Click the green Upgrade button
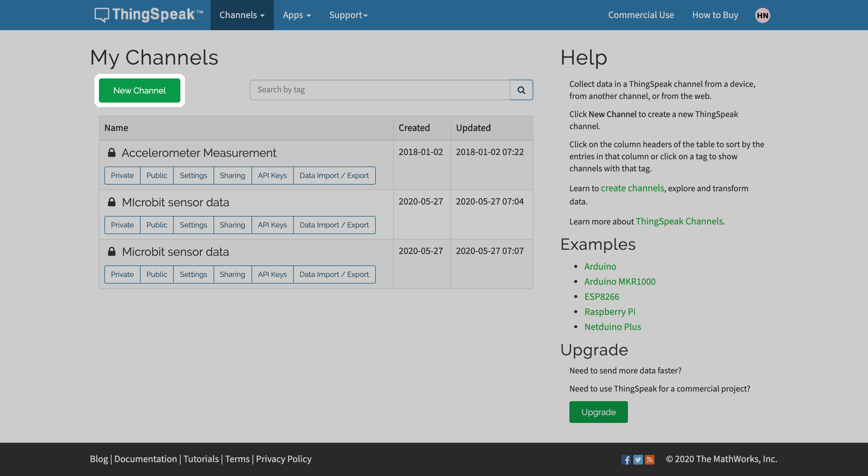868x476 pixels. [598, 412]
